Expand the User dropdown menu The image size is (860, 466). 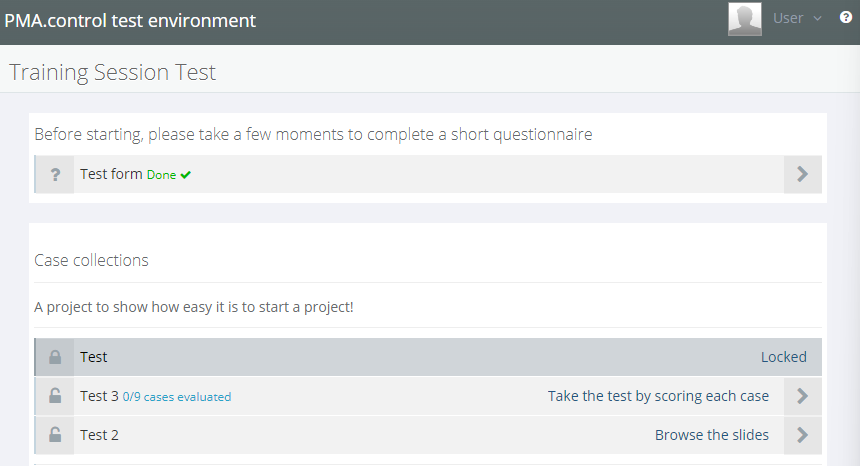[x=797, y=18]
